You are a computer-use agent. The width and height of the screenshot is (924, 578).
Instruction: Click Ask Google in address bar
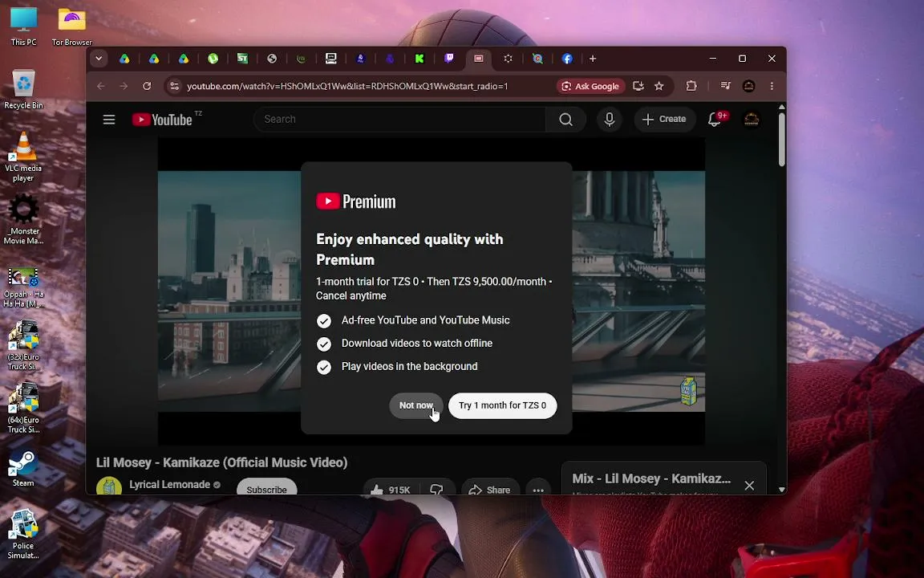pos(590,86)
